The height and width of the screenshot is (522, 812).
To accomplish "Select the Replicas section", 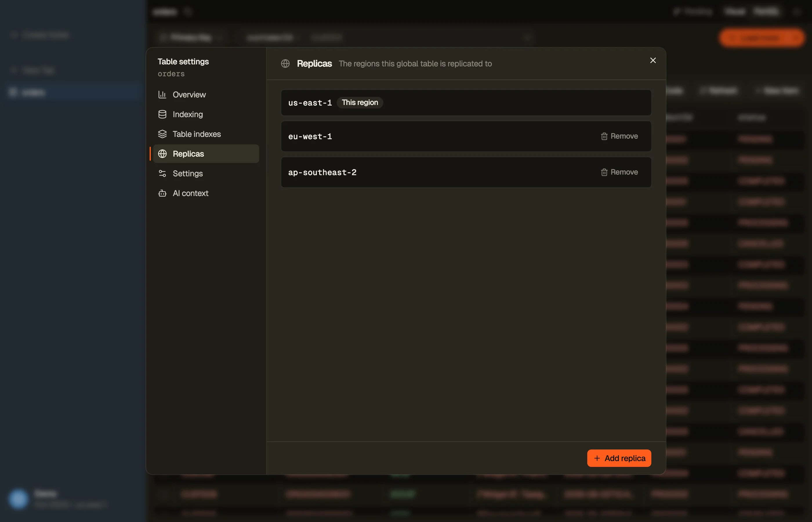I will pyautogui.click(x=206, y=153).
